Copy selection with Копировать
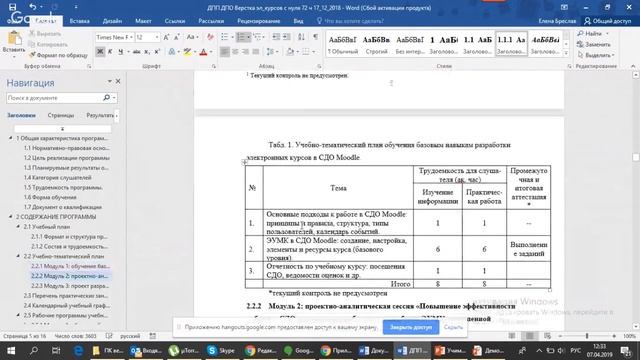640x360 pixels. click(x=48, y=44)
